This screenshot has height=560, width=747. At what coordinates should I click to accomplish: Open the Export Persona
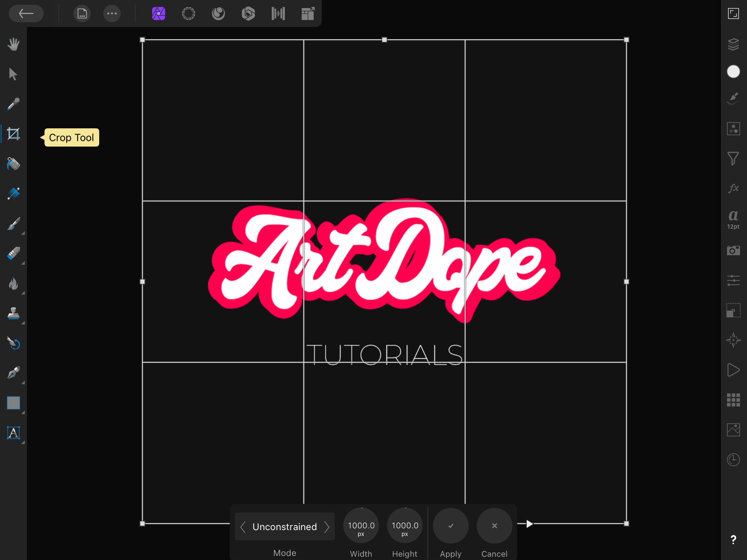click(308, 14)
